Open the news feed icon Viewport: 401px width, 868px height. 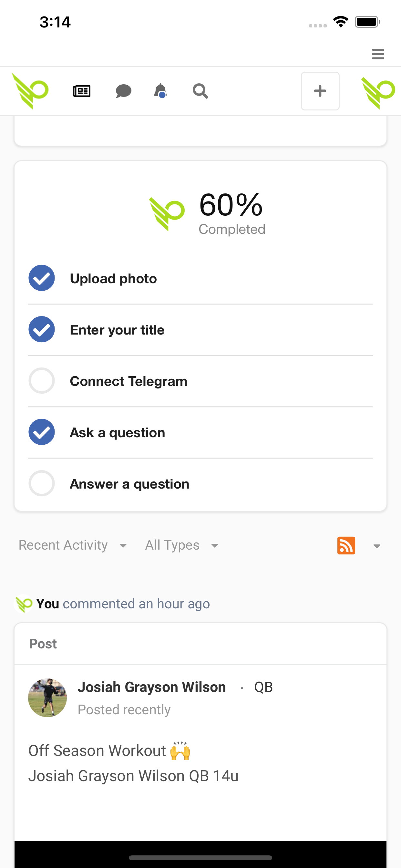[x=82, y=91]
